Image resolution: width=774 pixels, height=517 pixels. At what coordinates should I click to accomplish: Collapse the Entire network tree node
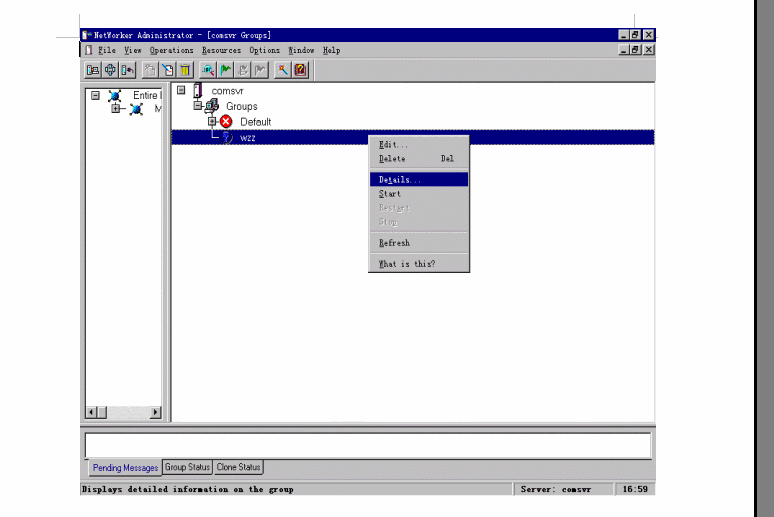click(95, 96)
